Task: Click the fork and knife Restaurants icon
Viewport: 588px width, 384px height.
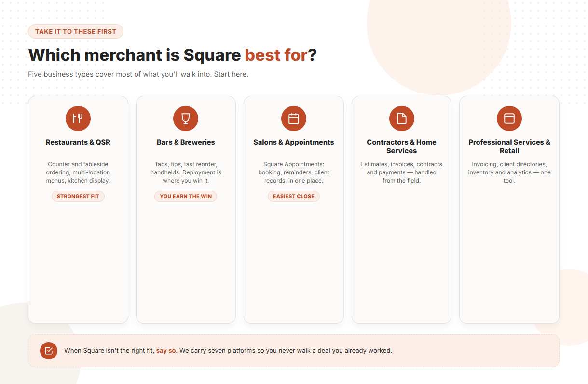Action: point(78,119)
